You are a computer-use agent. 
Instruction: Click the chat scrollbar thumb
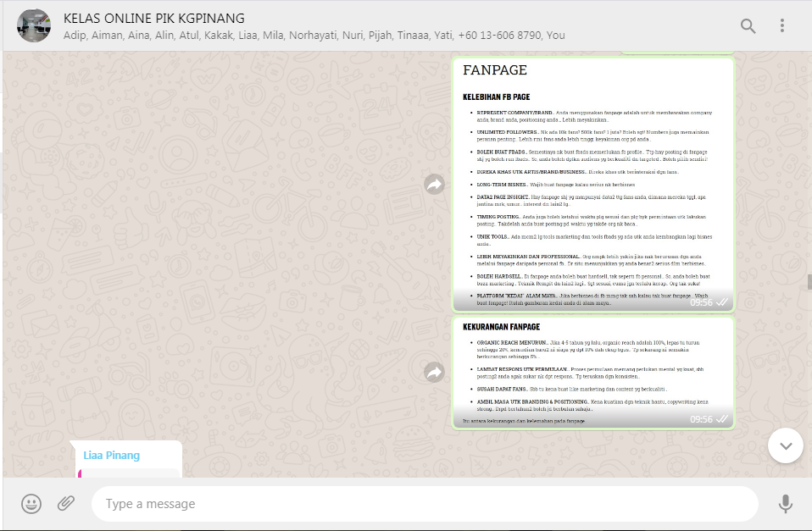coord(809,282)
